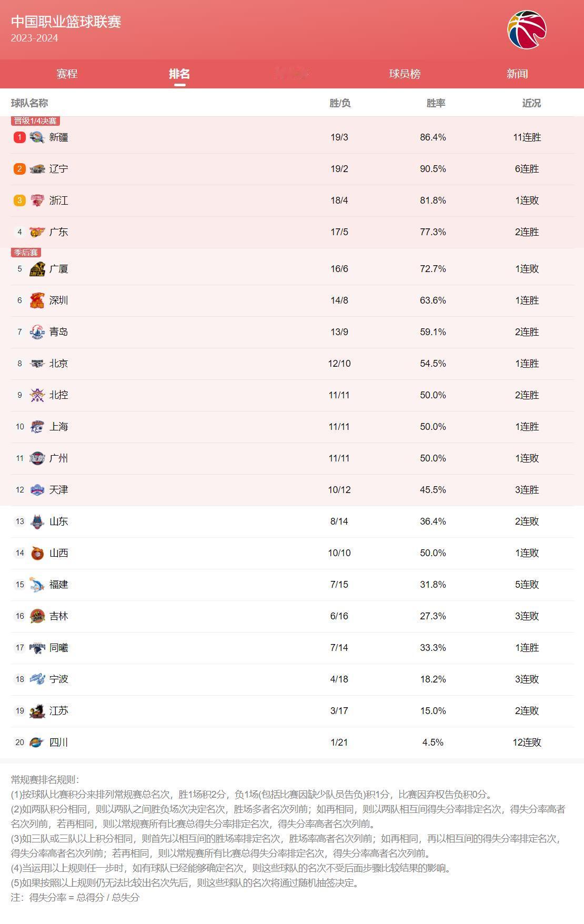Click the 上海 team logo icon
584x924 pixels.
tap(37, 427)
